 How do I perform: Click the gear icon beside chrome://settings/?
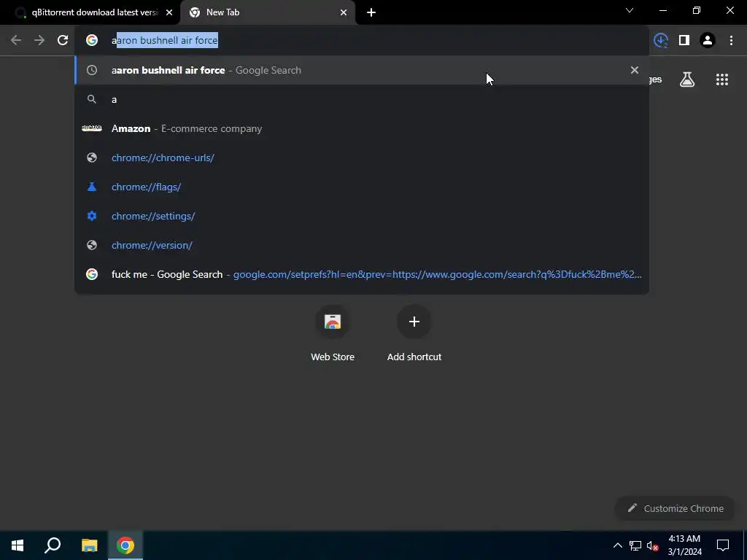click(x=92, y=216)
